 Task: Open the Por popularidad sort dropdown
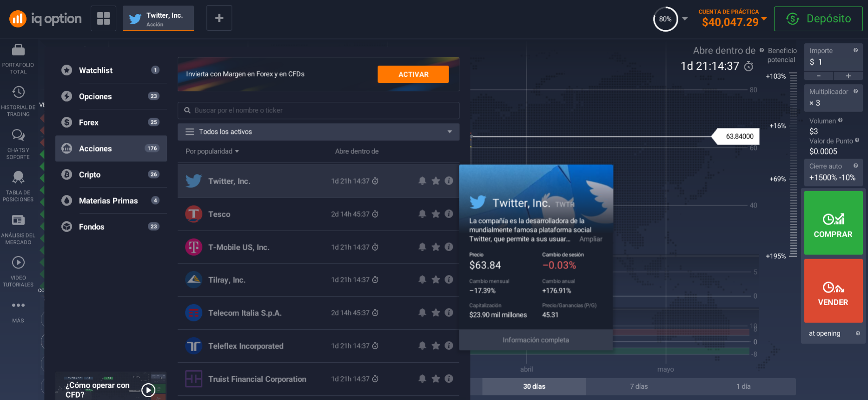point(212,151)
